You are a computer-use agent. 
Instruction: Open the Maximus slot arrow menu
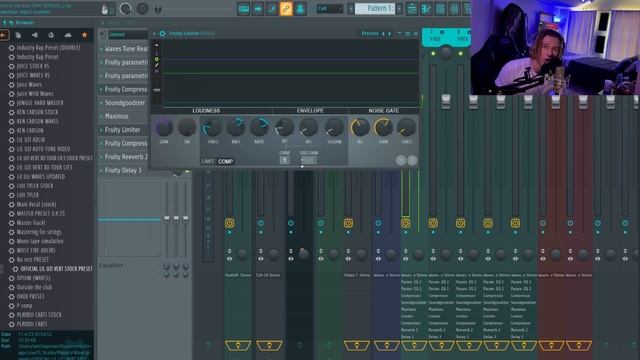click(101, 116)
